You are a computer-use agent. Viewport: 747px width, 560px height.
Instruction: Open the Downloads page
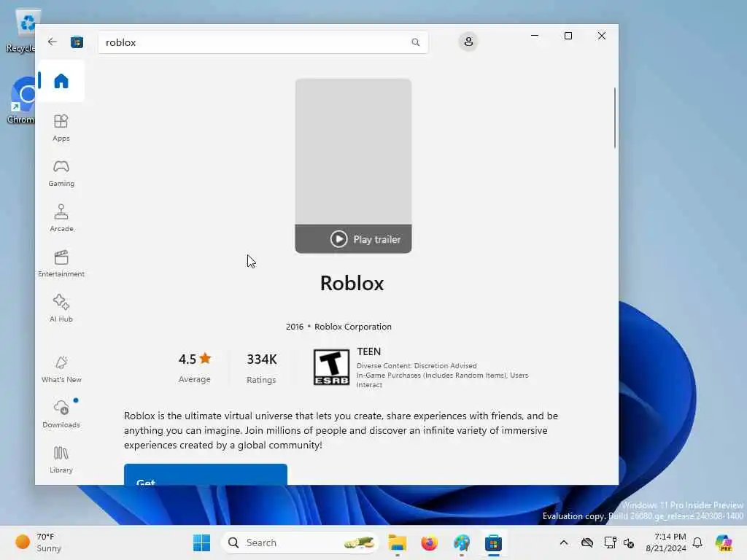(x=61, y=413)
